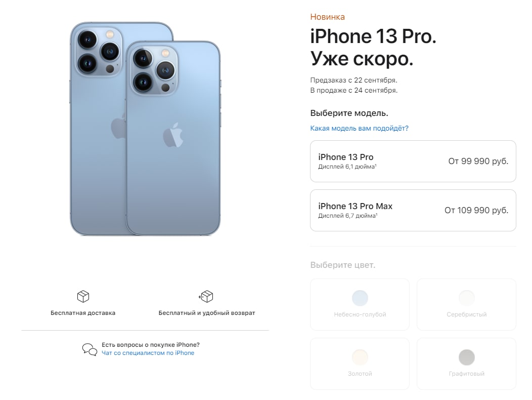The width and height of the screenshot is (532, 400).
Task: Click the free delivery box icon
Action: coord(83,296)
